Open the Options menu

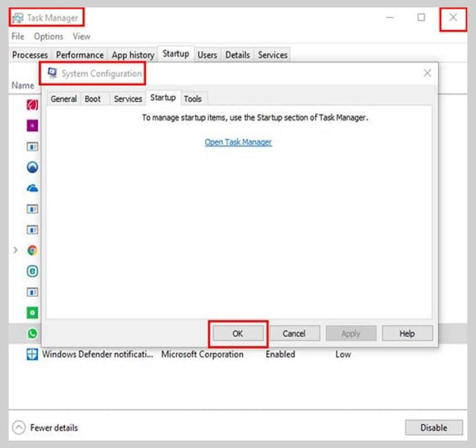[48, 36]
